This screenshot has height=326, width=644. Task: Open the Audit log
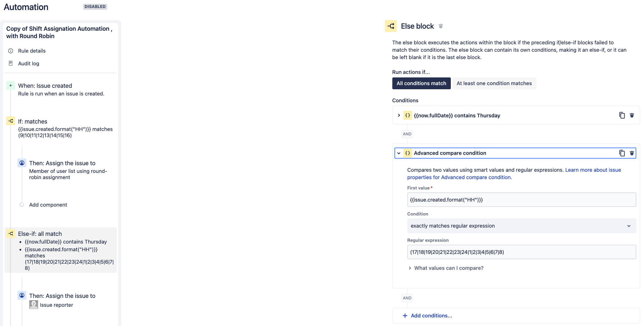click(29, 64)
